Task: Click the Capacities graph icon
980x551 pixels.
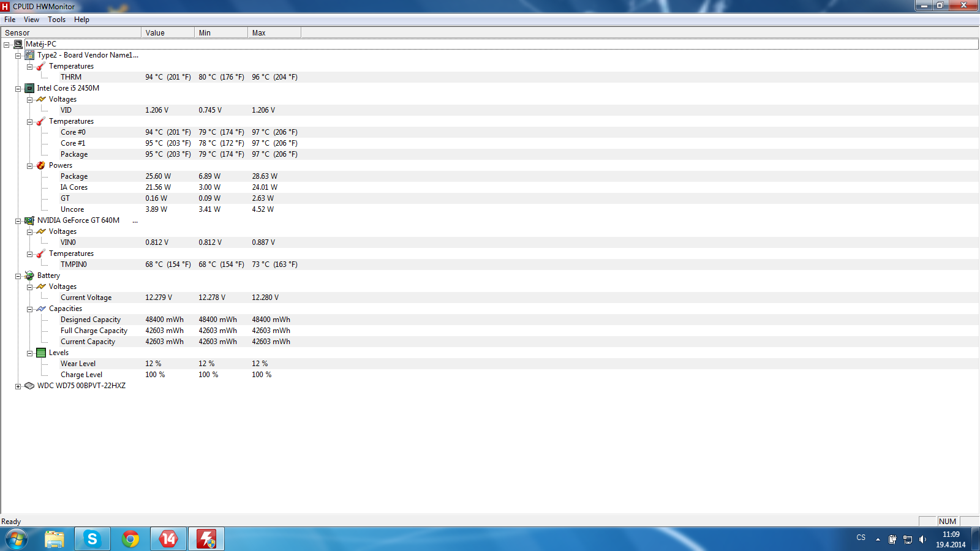Action: [41, 309]
